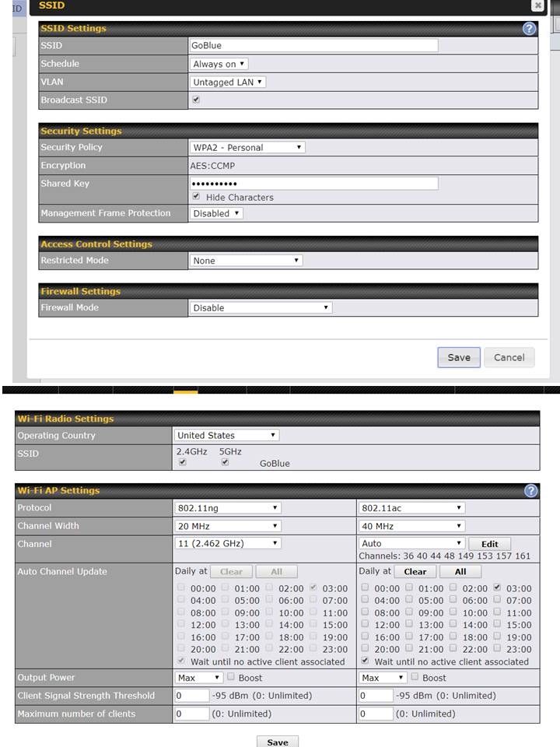Click into the SSID name field

[x=313, y=45]
